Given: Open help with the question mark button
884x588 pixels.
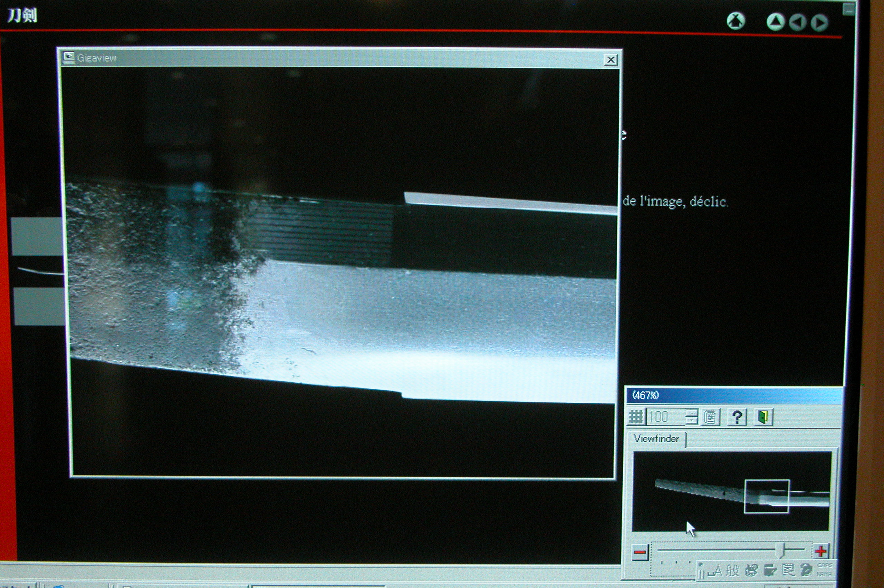Looking at the screenshot, I should (737, 417).
